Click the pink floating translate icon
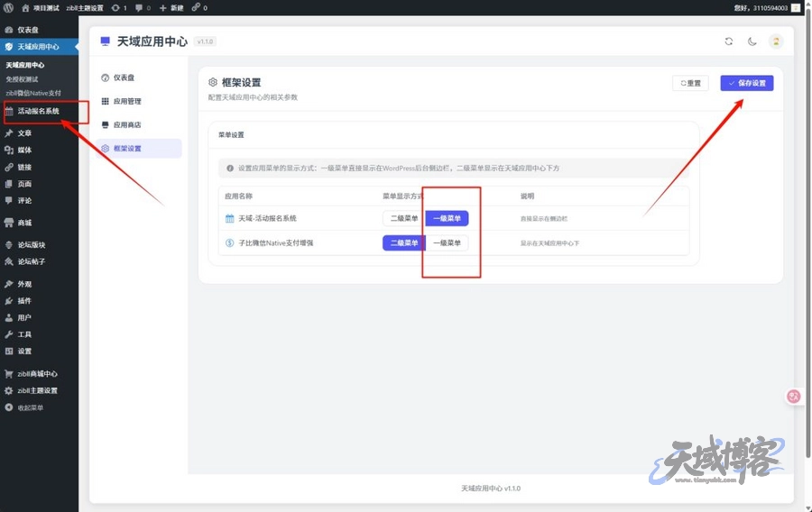The width and height of the screenshot is (812, 512). click(x=794, y=397)
